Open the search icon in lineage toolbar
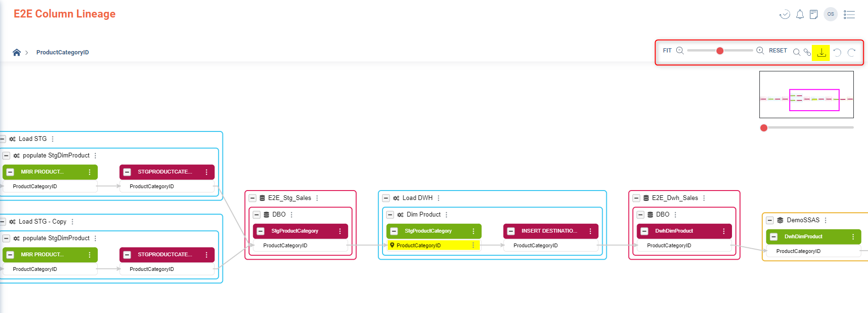Viewport: 868px width, 313px height. (796, 52)
